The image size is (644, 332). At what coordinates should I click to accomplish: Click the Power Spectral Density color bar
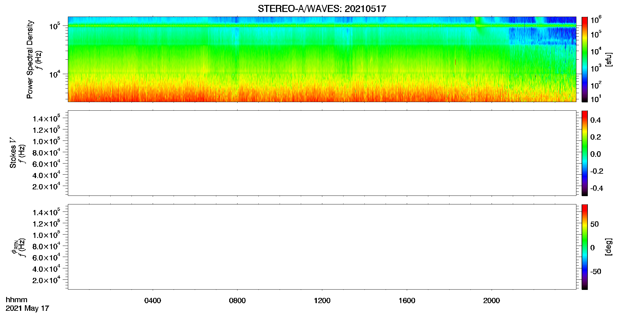(x=584, y=59)
